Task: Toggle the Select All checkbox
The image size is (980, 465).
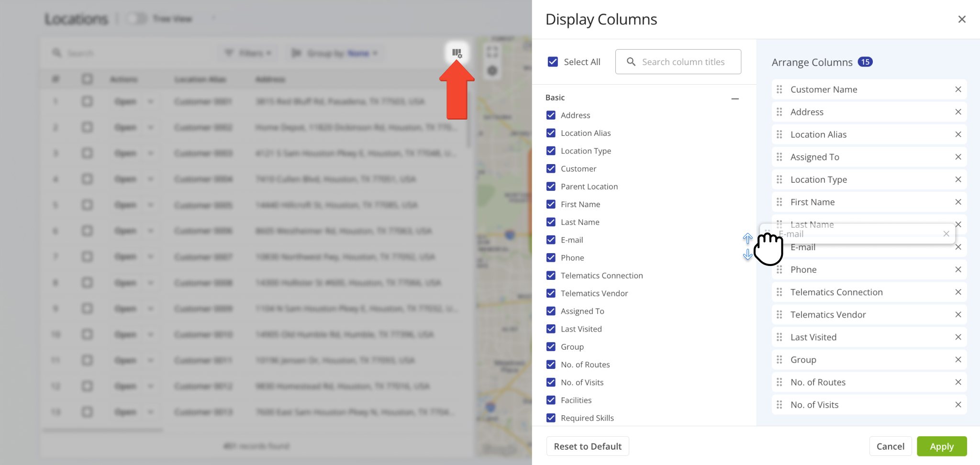Action: pos(553,62)
